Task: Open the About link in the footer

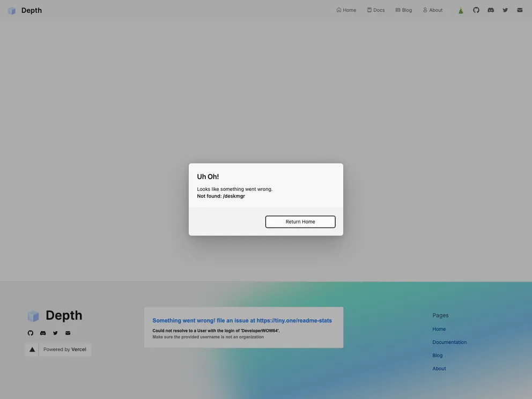Action: coord(439,368)
